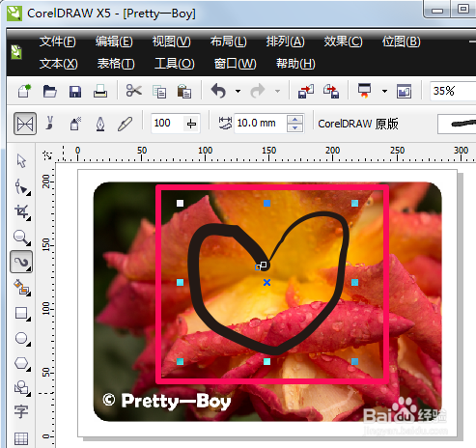Select the Smart Fill tool
Screen dimensions: 476x448
pyautogui.click(x=22, y=288)
